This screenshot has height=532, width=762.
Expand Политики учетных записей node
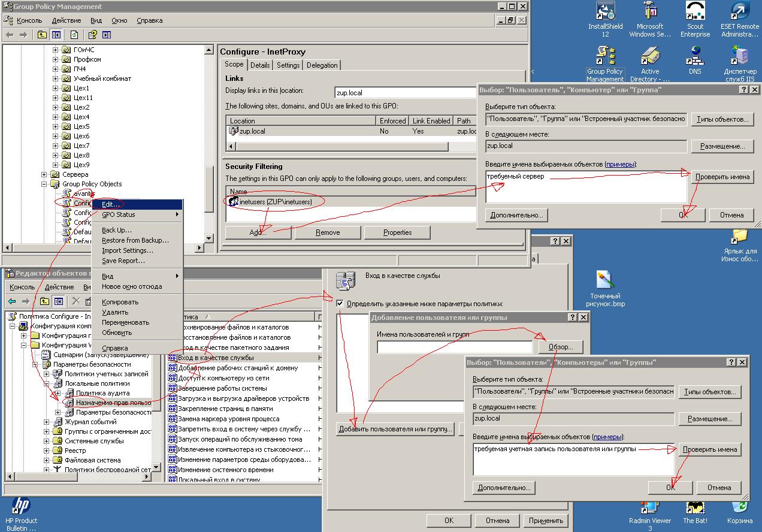tap(47, 374)
